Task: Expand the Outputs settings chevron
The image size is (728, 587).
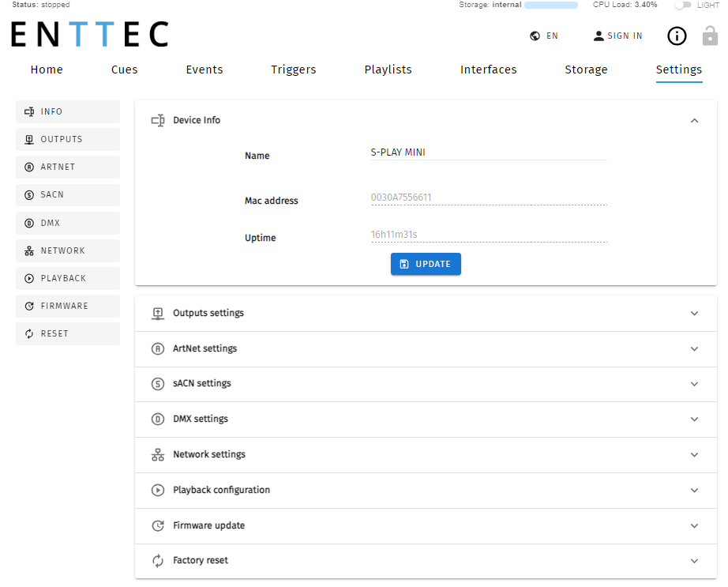Action: (694, 314)
